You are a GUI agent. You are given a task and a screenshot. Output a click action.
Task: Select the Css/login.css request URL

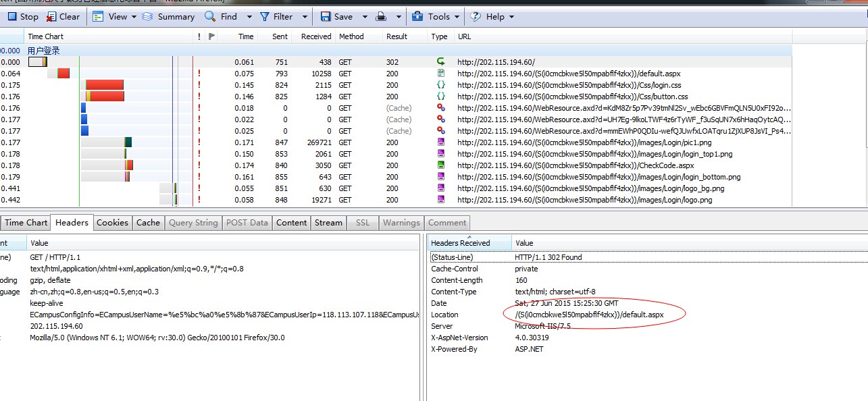(x=569, y=85)
